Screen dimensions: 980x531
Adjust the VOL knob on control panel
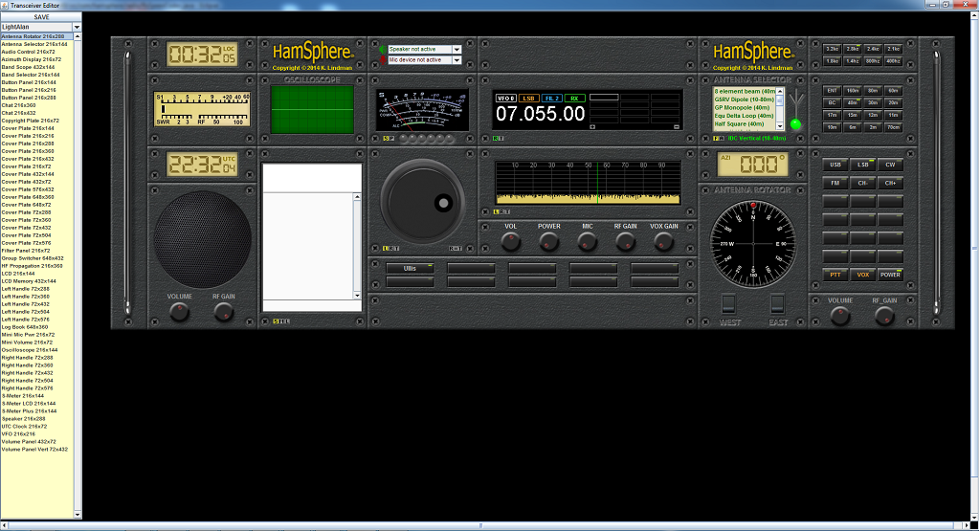pyautogui.click(x=511, y=242)
